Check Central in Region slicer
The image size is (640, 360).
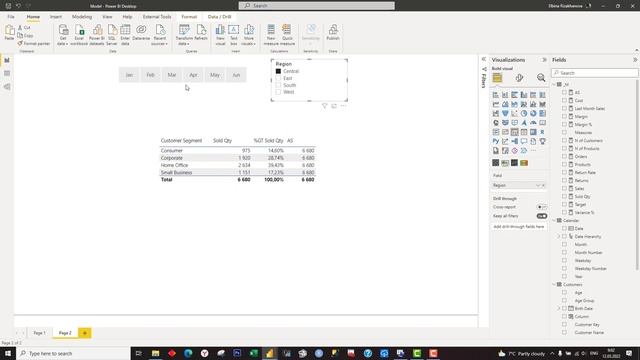tap(278, 71)
